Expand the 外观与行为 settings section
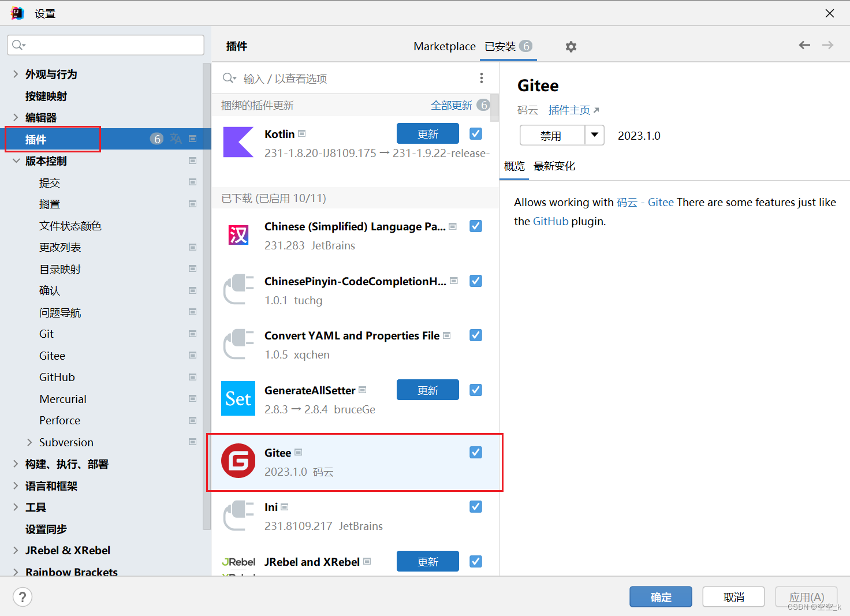Screen dimensions: 850x616 click(14, 74)
